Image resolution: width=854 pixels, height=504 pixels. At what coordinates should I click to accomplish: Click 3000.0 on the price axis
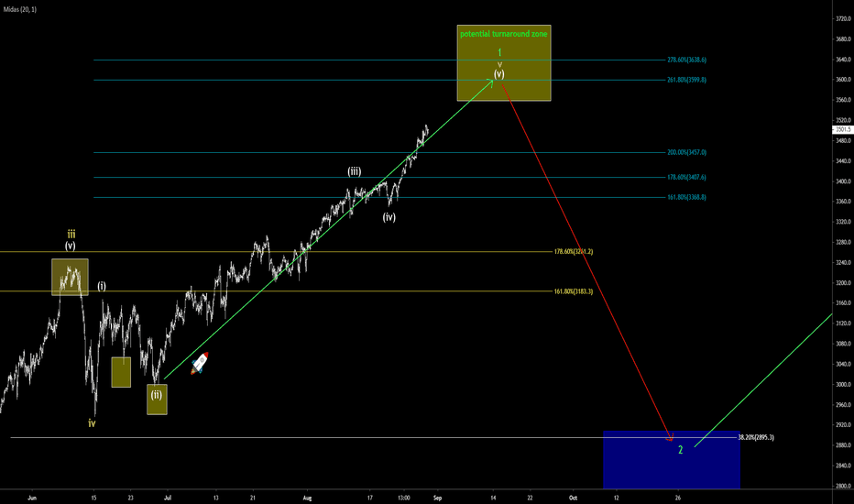point(843,385)
